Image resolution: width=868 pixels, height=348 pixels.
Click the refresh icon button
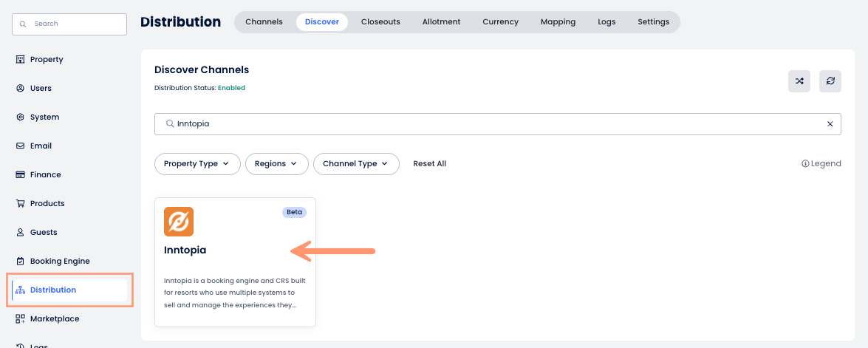click(x=830, y=81)
